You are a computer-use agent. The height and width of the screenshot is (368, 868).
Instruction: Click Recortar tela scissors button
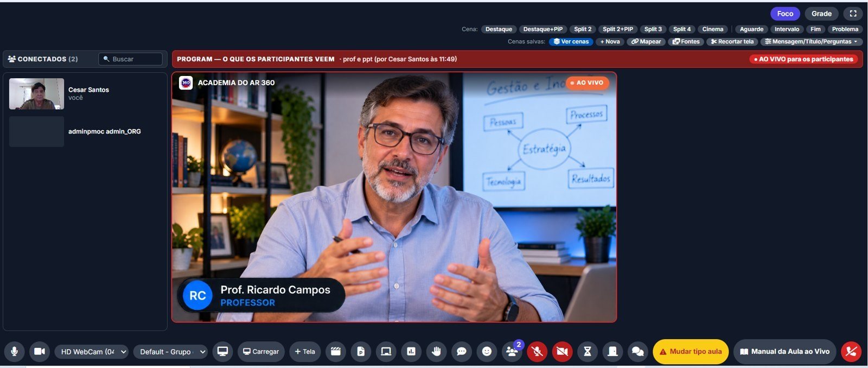click(732, 42)
